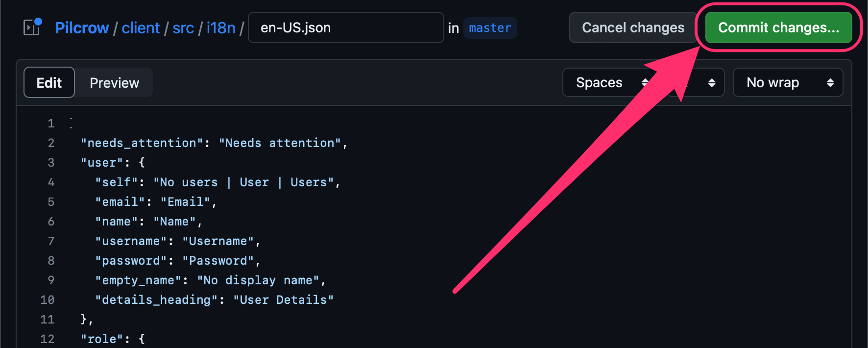Viewport: 868px width, 348px height.
Task: Click the Commit changes button
Action: click(x=779, y=27)
